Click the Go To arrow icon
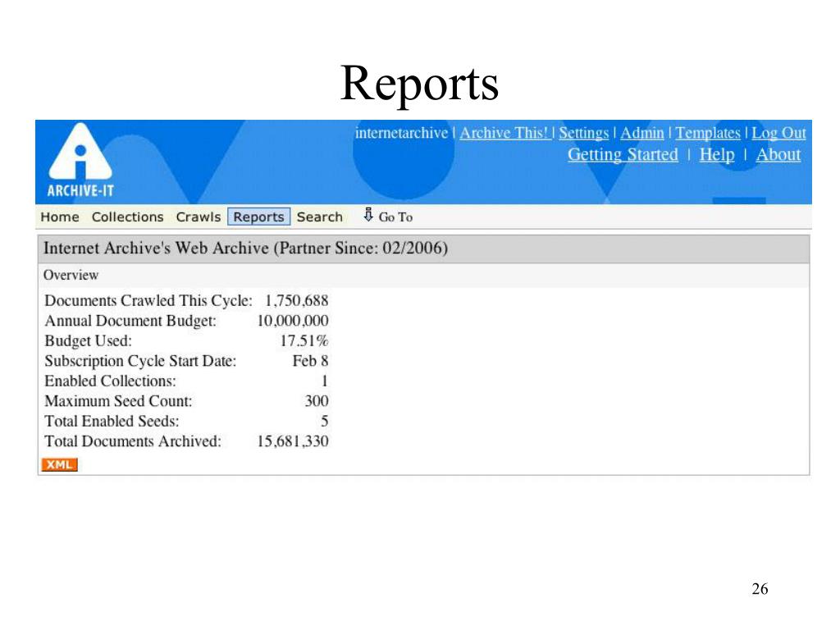 coord(368,215)
